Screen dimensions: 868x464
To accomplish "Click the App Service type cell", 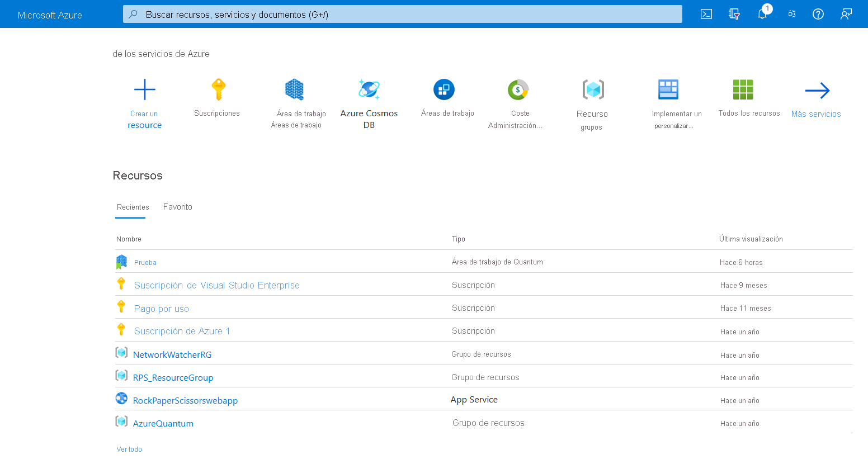I will coord(474,400).
